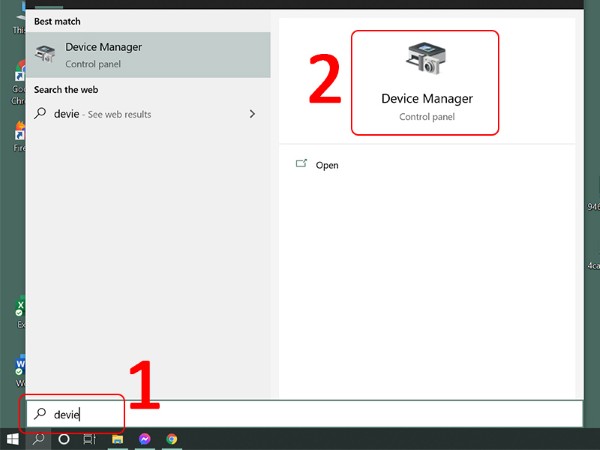
Task: Click the magnifier icon in the search box
Action: point(40,414)
